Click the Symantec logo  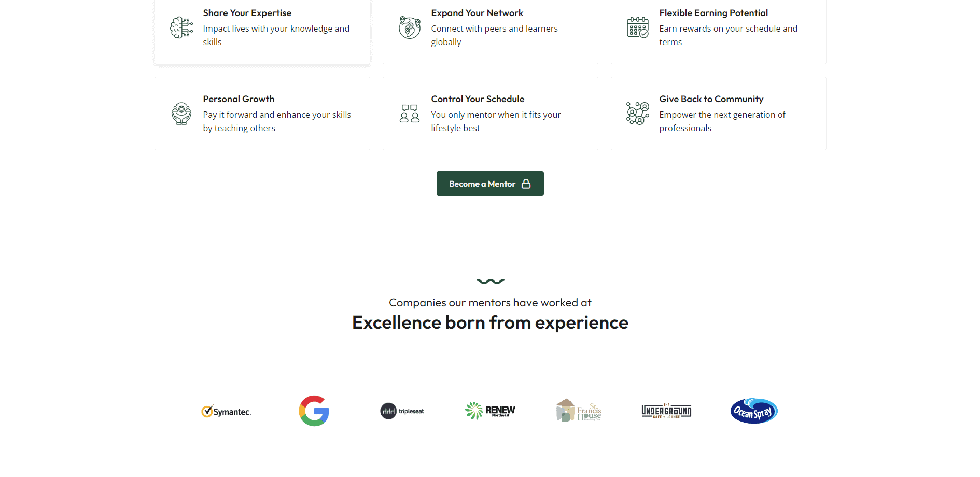click(x=226, y=412)
